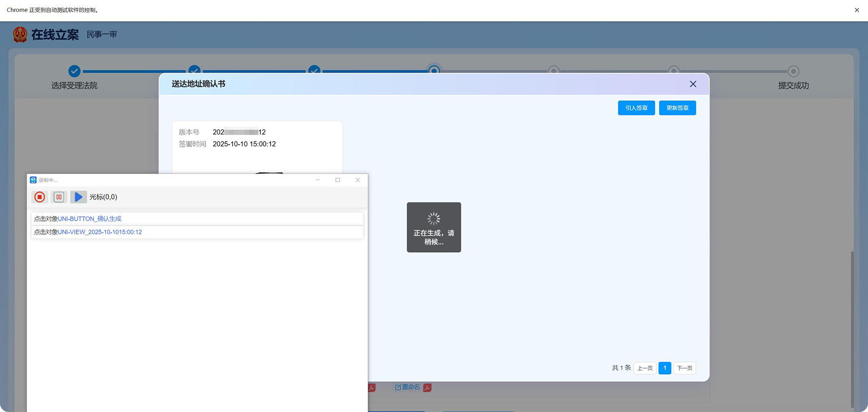Click the page's vertical scrollbar on right
Image resolution: width=868 pixels, height=412 pixels.
(x=852, y=325)
